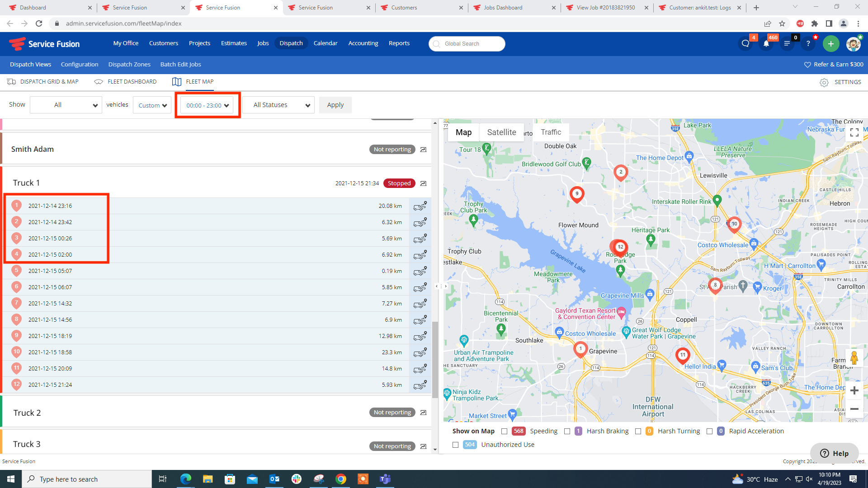Click the Stopped status badge for Truck 1
Image resolution: width=868 pixels, height=488 pixels.
click(x=399, y=183)
